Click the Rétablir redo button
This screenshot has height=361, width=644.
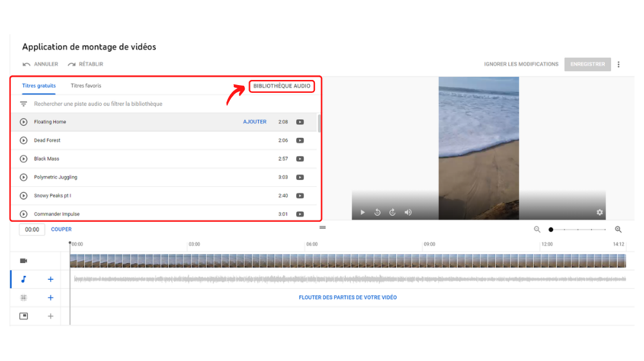[x=86, y=64]
